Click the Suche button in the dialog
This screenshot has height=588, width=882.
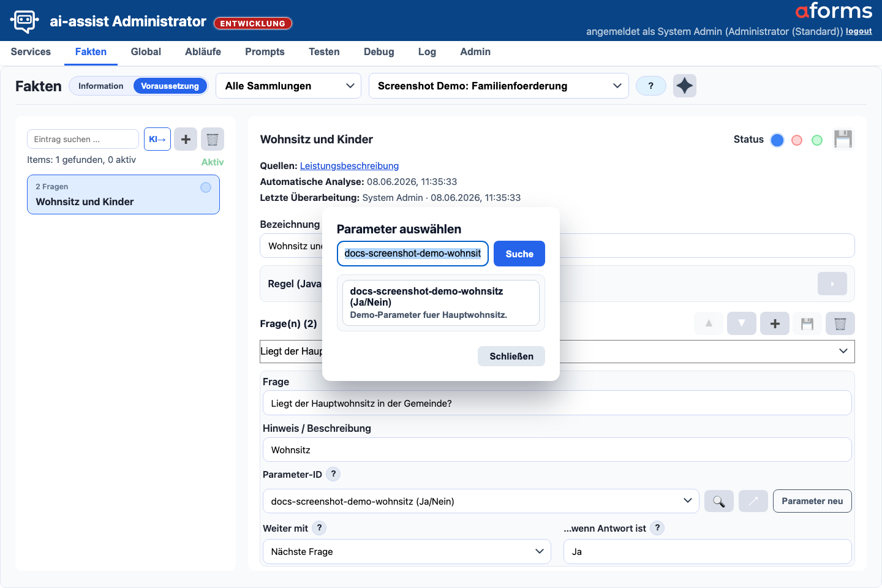tap(519, 254)
